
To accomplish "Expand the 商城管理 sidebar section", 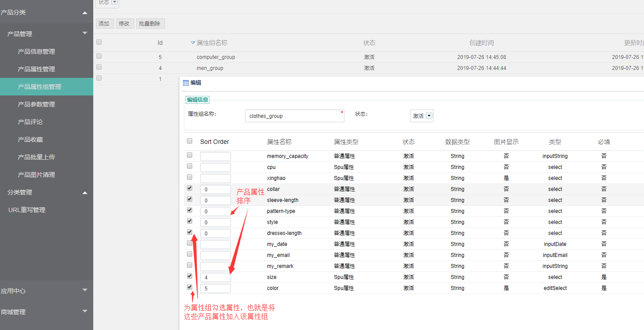I will 85,312.
